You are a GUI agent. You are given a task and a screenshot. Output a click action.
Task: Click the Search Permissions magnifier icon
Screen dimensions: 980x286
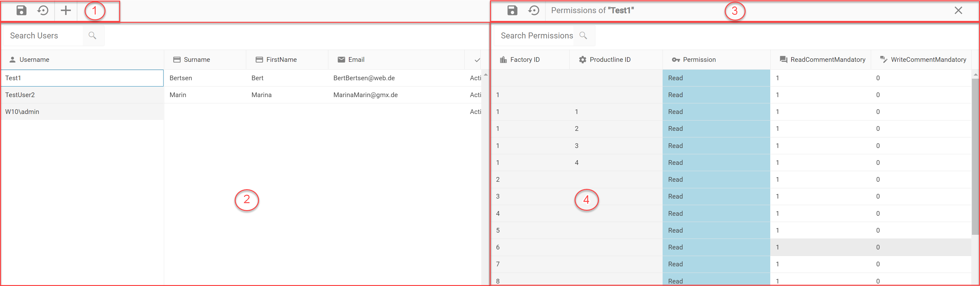[x=583, y=36]
